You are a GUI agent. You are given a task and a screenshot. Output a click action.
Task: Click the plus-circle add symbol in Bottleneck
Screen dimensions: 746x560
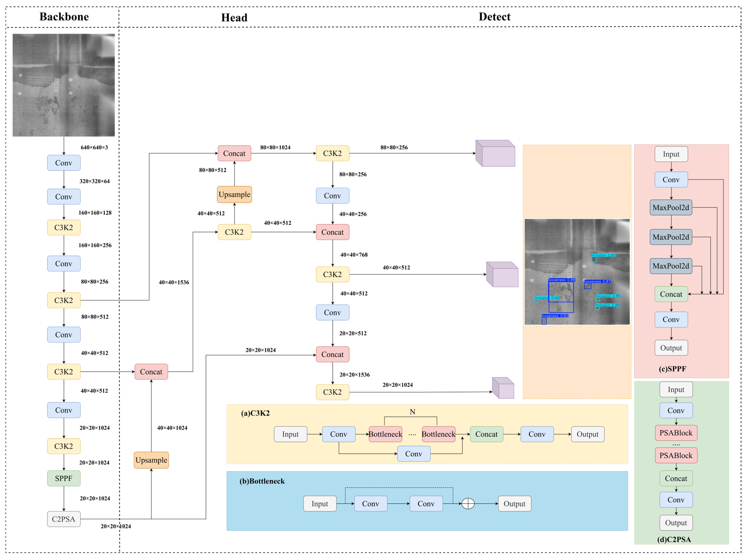click(x=468, y=504)
